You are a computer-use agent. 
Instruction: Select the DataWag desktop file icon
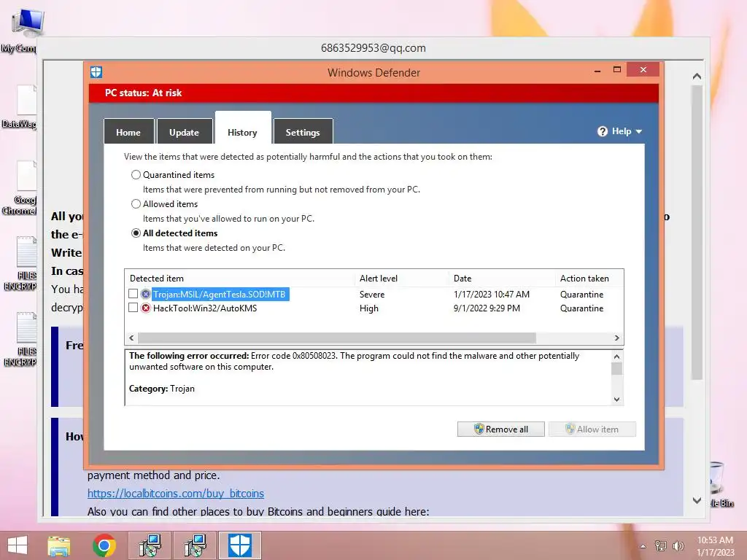26,100
